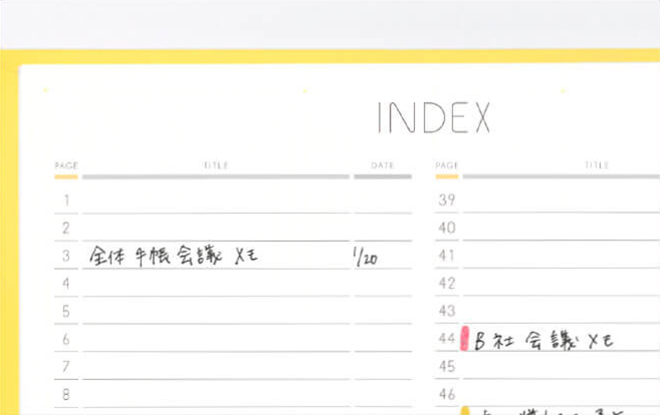This screenshot has width=660, height=415.
Task: Select page number 44 in index
Action: tap(447, 340)
